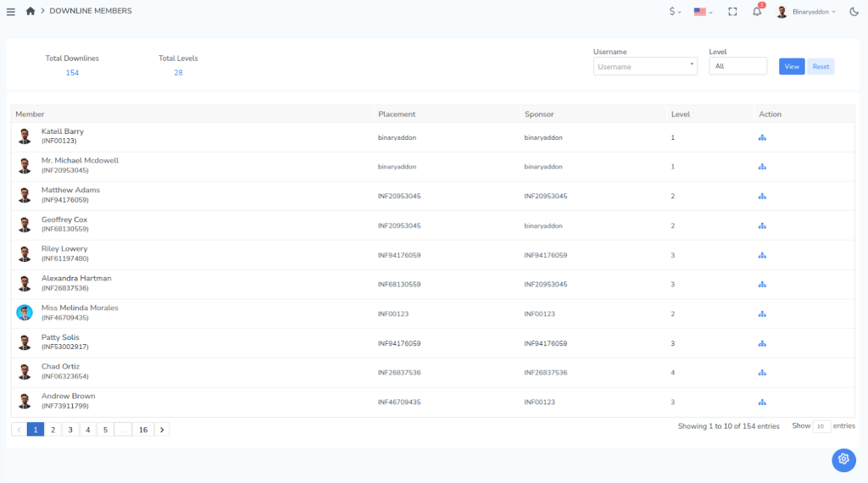View genealogy tree for Katell Barry
868x483 pixels.
coord(762,137)
